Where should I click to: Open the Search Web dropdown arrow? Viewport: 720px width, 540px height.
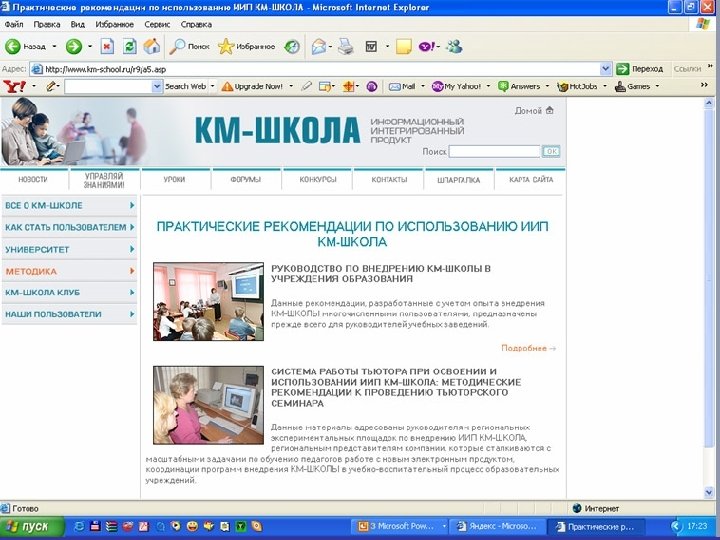coord(213,86)
